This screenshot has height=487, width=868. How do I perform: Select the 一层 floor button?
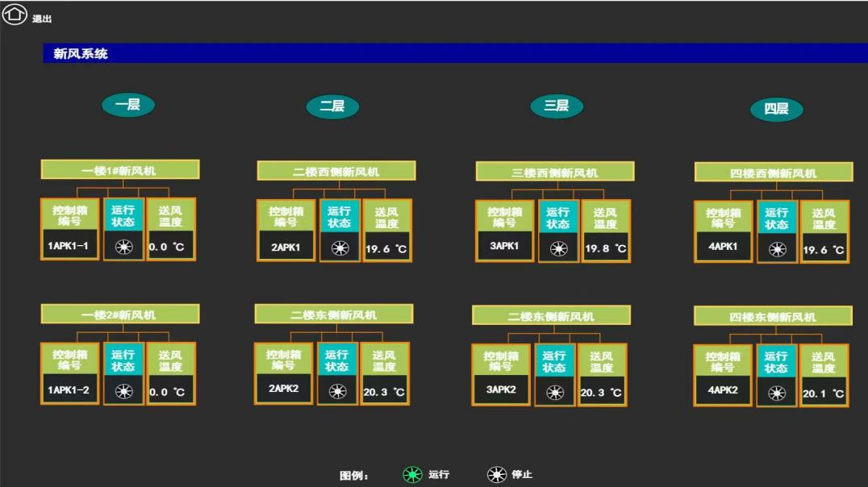pyautogui.click(x=127, y=105)
